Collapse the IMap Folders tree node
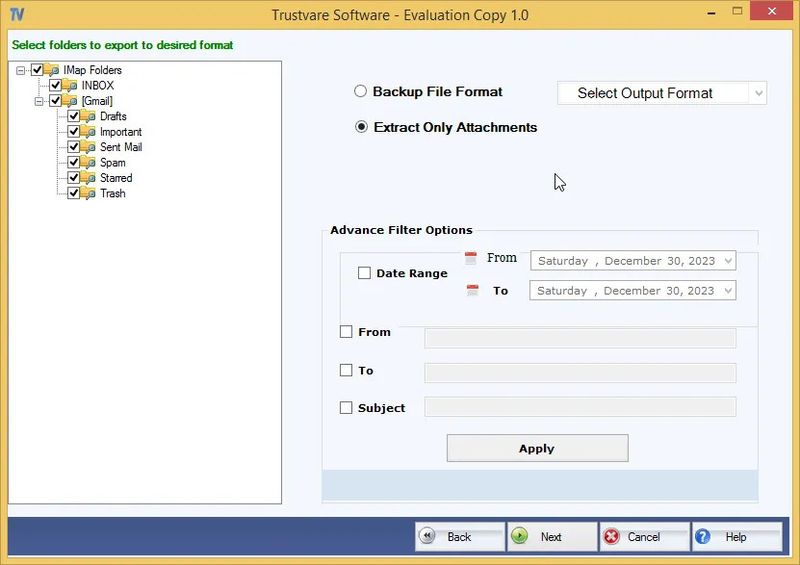Viewport: 800px width, 565px height. (20, 70)
